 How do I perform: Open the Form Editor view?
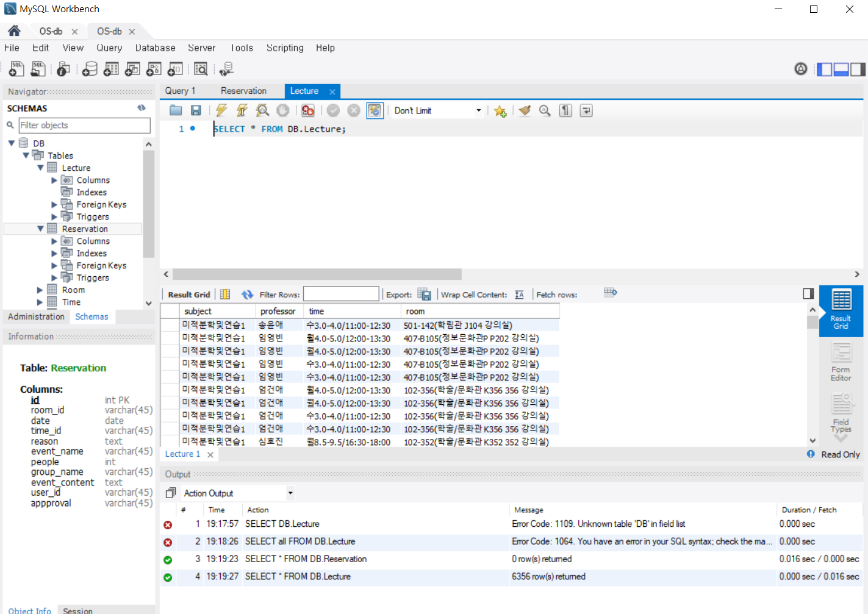pyautogui.click(x=841, y=362)
